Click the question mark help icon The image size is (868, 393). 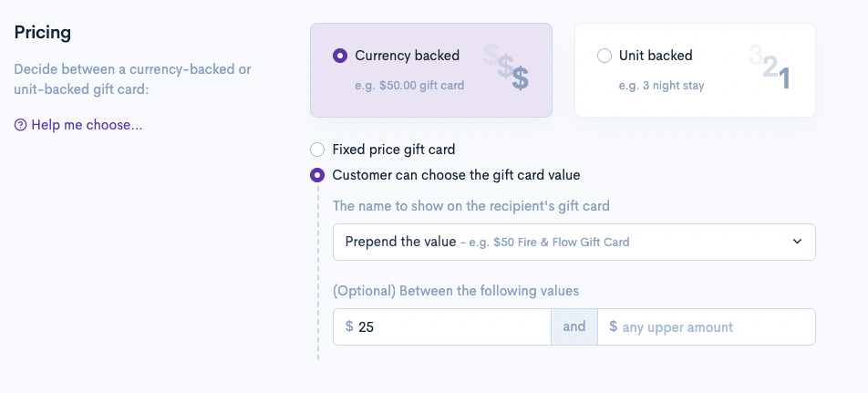[x=20, y=125]
